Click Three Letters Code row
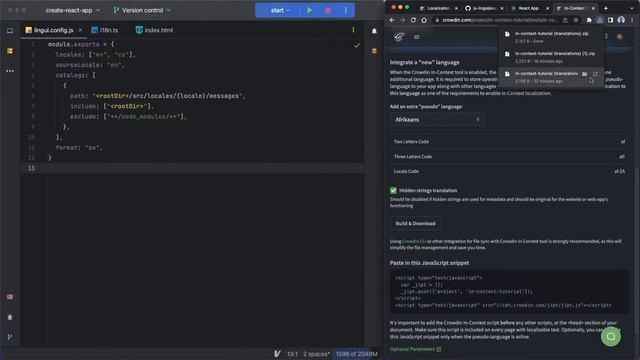Viewport: 640px width, 360px height. click(509, 156)
